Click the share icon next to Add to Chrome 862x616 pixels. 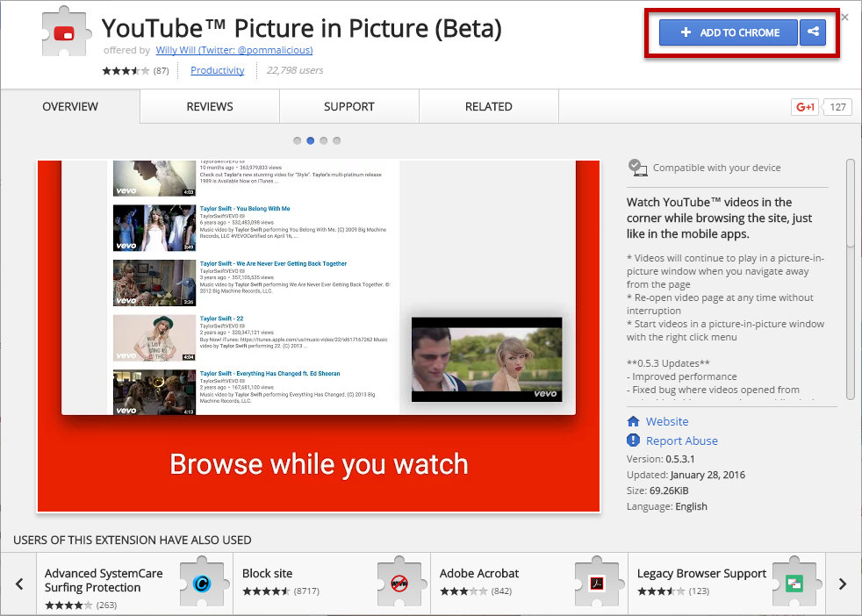[x=813, y=32]
